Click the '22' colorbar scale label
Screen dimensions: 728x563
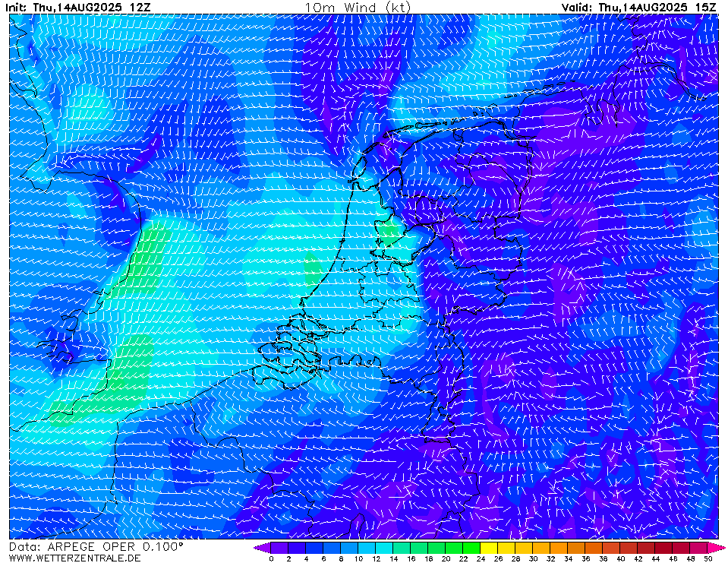(x=463, y=558)
